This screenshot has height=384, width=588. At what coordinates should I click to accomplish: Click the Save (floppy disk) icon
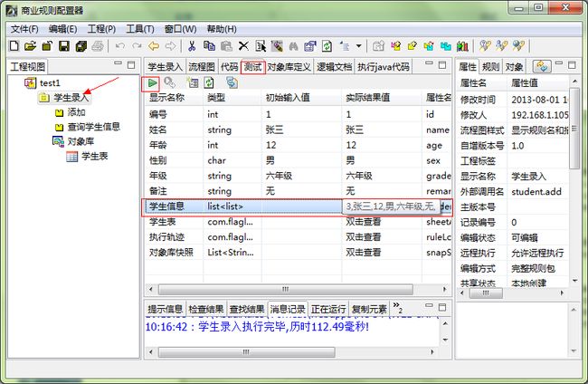64,46
